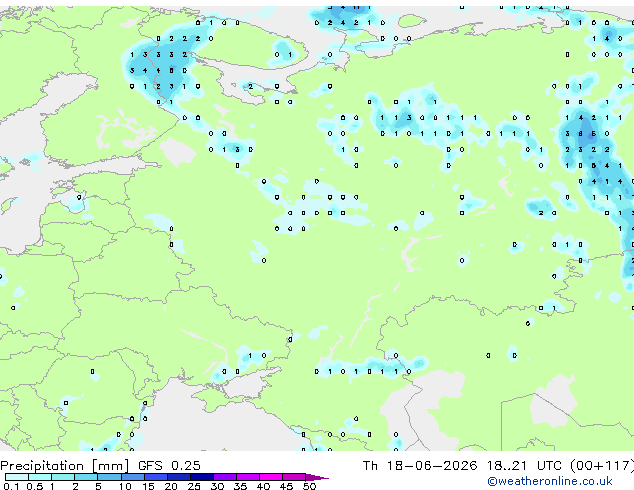Pick the 35–40 mm legend swatch
Viewport: 634px width, 490px height.
[x=248, y=477]
